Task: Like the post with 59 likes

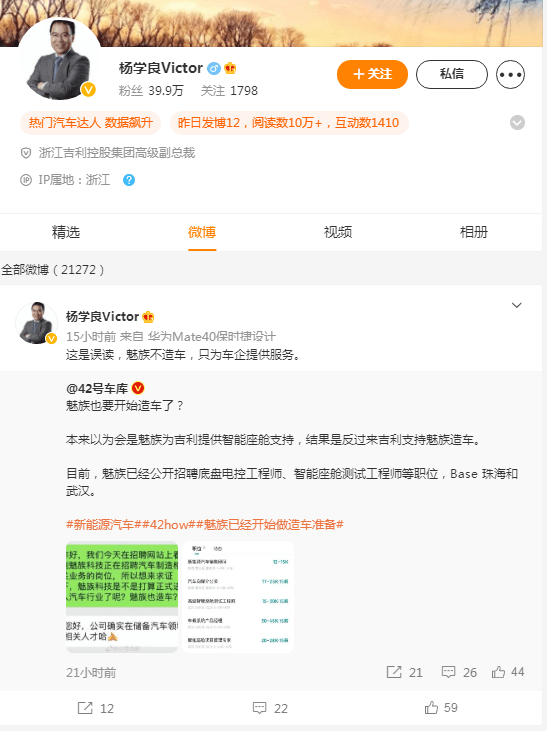Action: click(431, 708)
